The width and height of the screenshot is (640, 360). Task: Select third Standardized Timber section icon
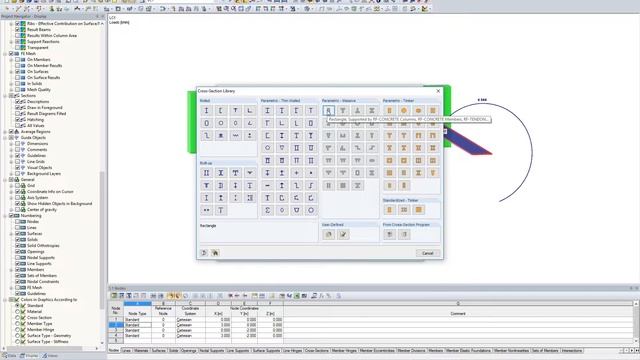(418, 210)
